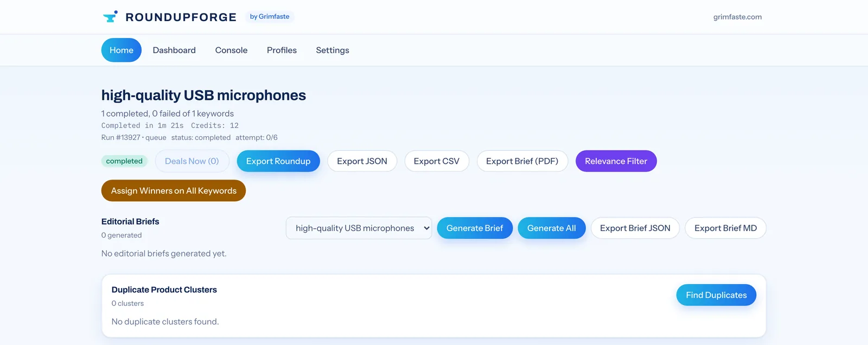Screen dimensions: 868x345
Task: Click the 'No duplicate clusters found.' message
Action: click(x=165, y=322)
